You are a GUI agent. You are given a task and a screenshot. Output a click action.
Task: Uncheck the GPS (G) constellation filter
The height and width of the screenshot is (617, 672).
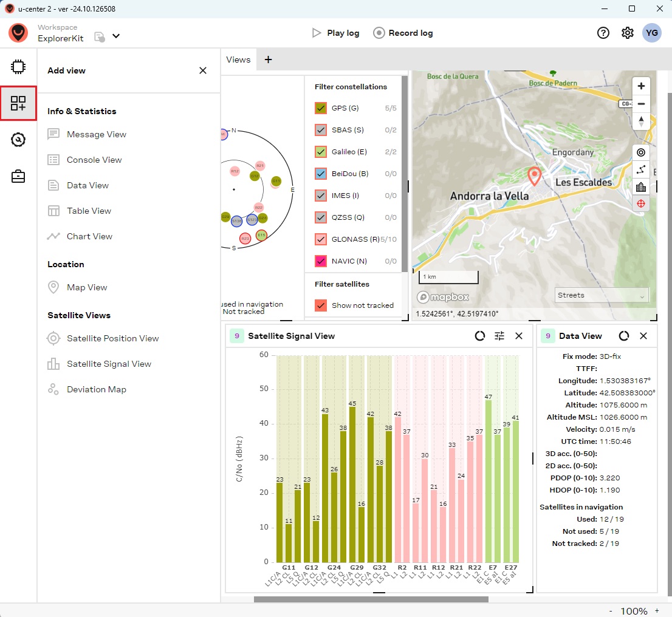321,109
